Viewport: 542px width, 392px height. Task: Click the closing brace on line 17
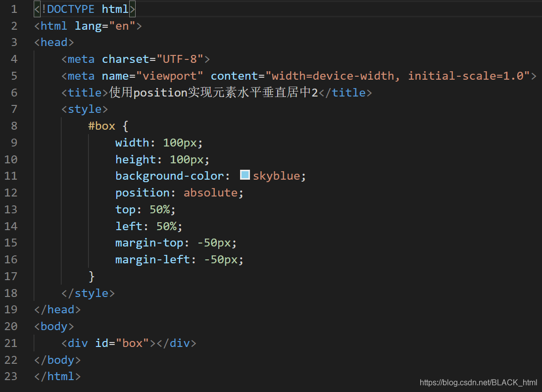pos(91,276)
